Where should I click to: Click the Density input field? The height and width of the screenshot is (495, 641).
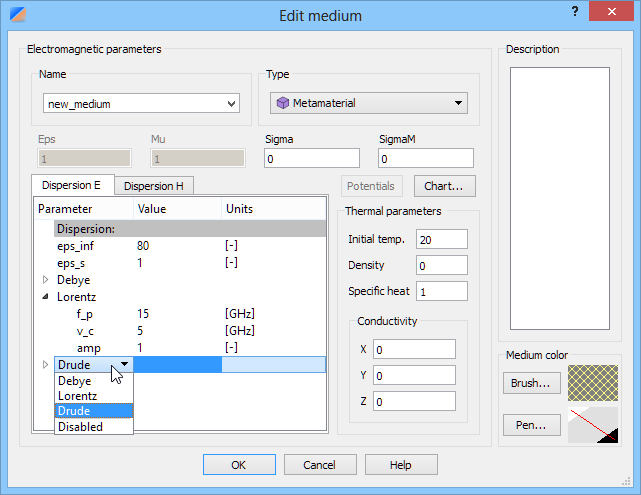(442, 266)
